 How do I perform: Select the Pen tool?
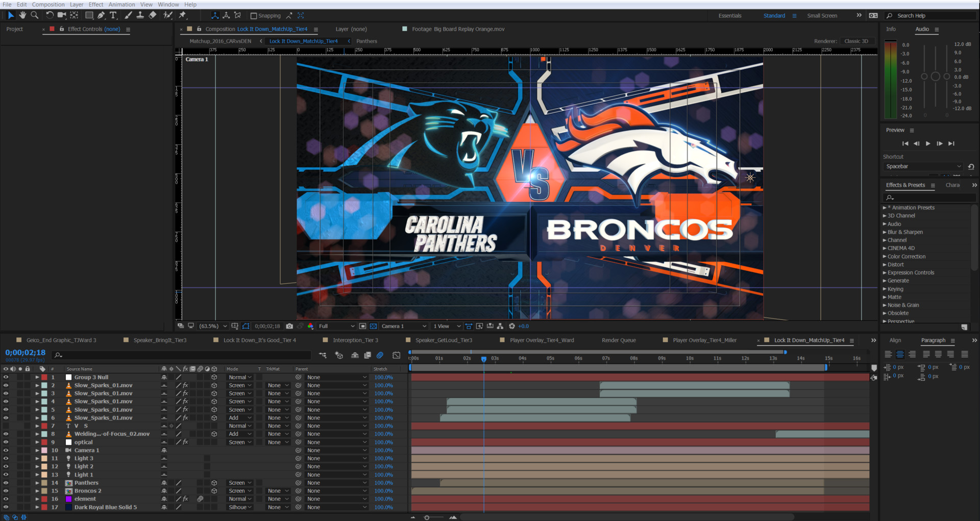101,15
